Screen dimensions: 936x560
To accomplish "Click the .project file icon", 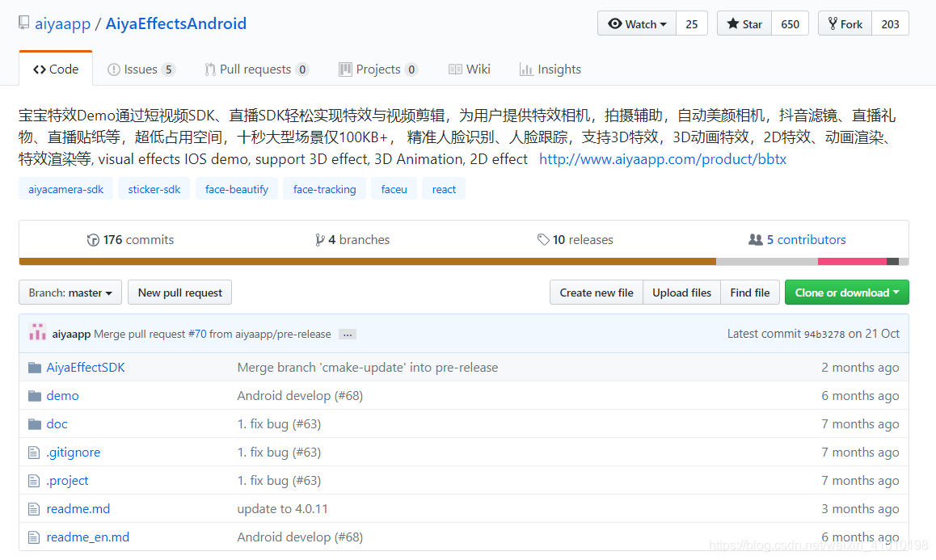I will (x=34, y=481).
